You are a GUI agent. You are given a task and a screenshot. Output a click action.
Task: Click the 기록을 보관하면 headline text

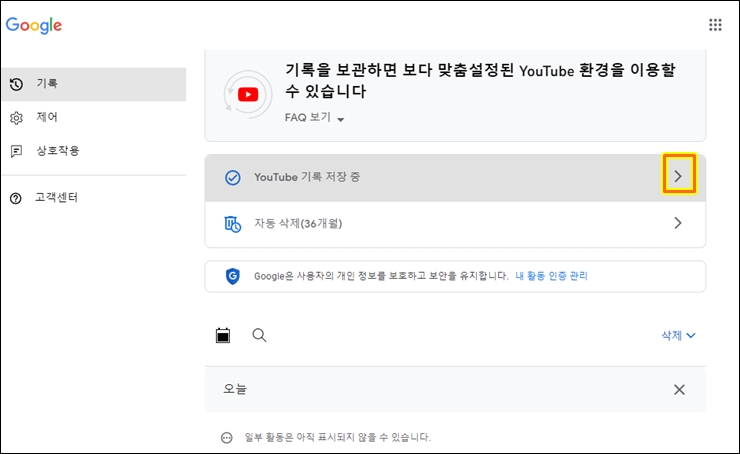click(x=480, y=80)
